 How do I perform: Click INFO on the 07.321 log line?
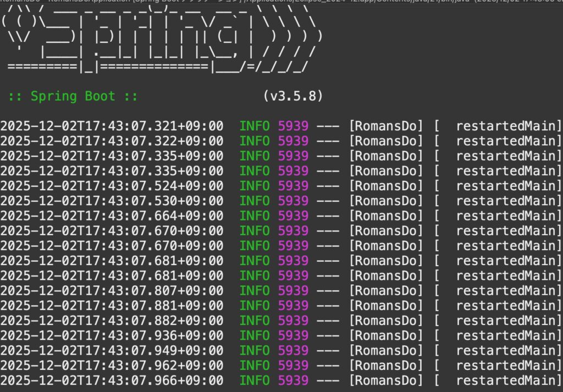click(255, 126)
